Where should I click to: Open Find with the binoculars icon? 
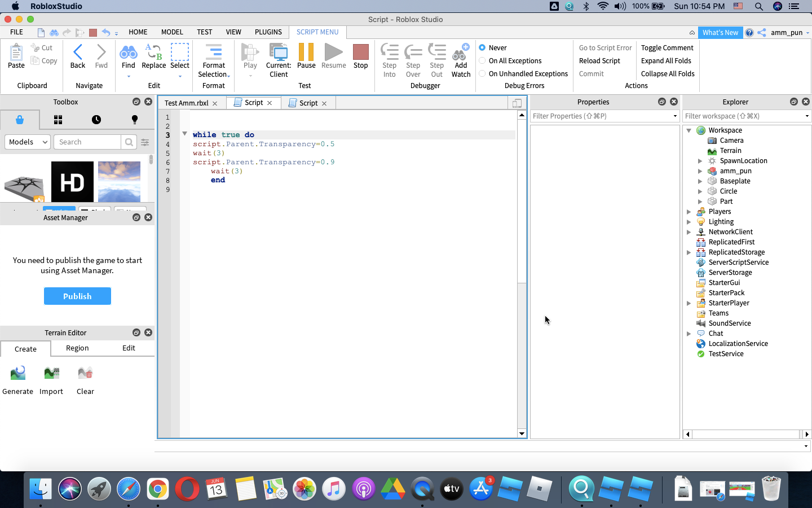(129, 52)
